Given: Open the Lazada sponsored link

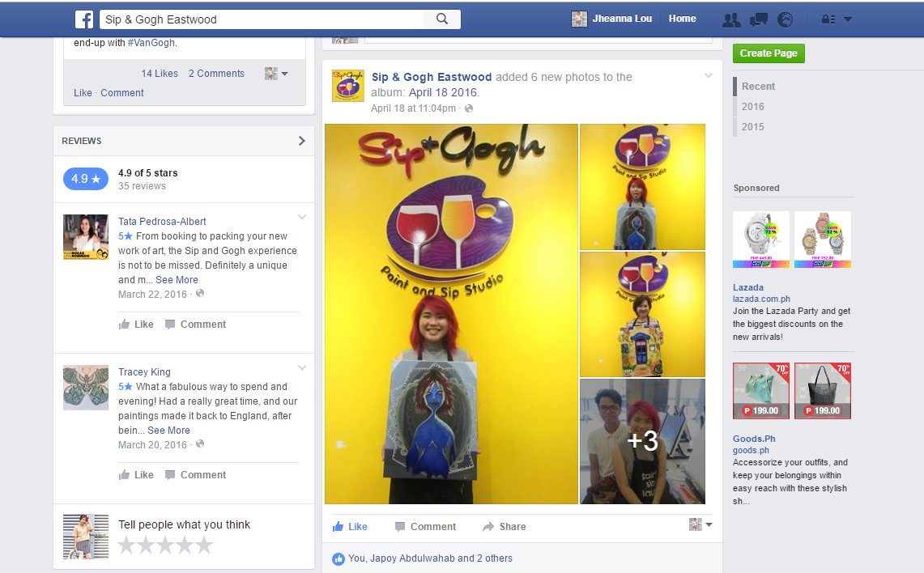Looking at the screenshot, I should tap(747, 287).
